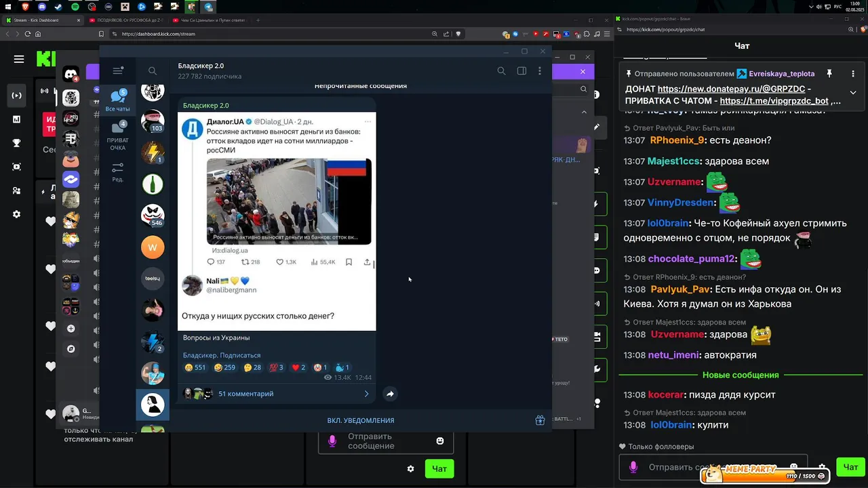868x488 pixels.
Task: Add the 259 laughing emoji reaction
Action: click(224, 367)
